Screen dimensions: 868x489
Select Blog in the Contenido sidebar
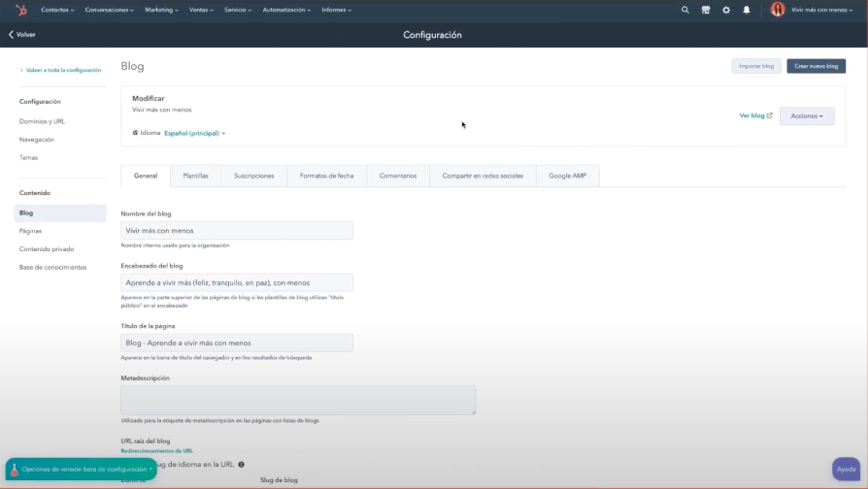pos(60,213)
